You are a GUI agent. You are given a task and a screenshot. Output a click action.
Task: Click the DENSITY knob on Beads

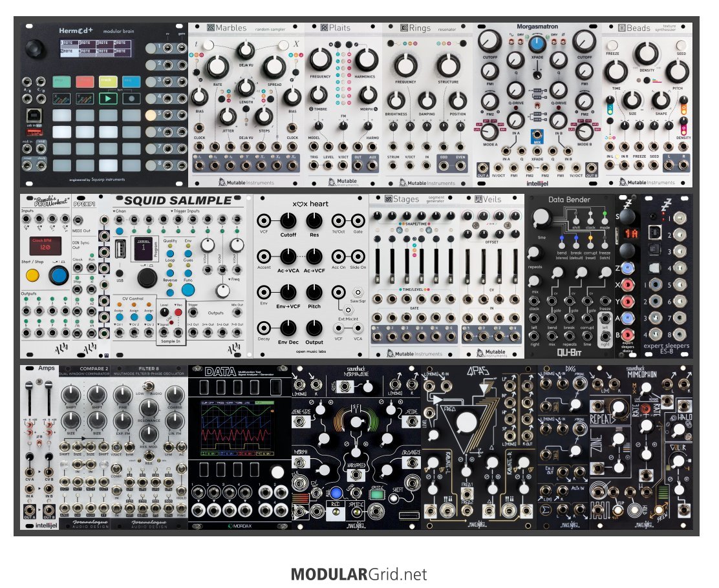point(647,54)
